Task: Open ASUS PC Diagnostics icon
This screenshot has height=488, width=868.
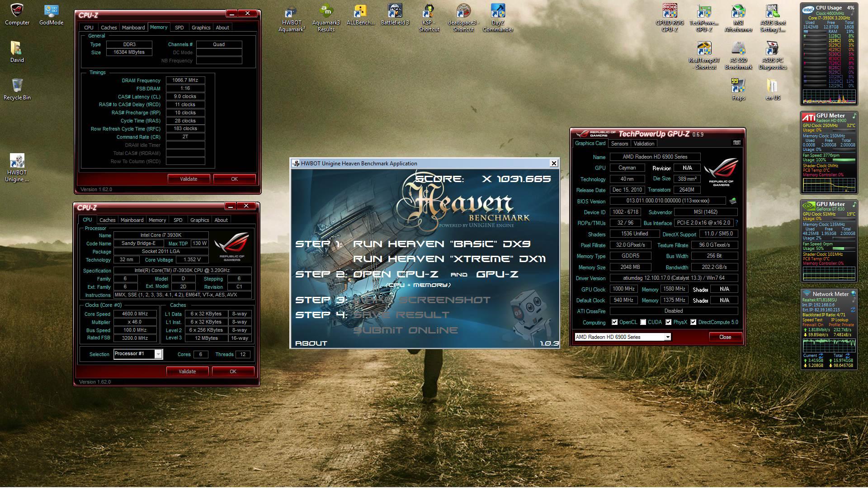Action: point(773,56)
